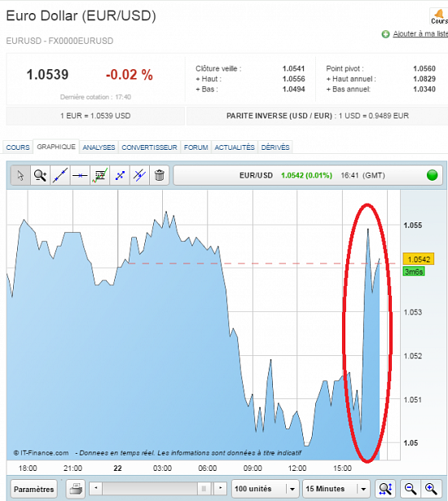The image size is (448, 501).
Task: Open the CONVERTISSEUR tab
Action: (149, 147)
